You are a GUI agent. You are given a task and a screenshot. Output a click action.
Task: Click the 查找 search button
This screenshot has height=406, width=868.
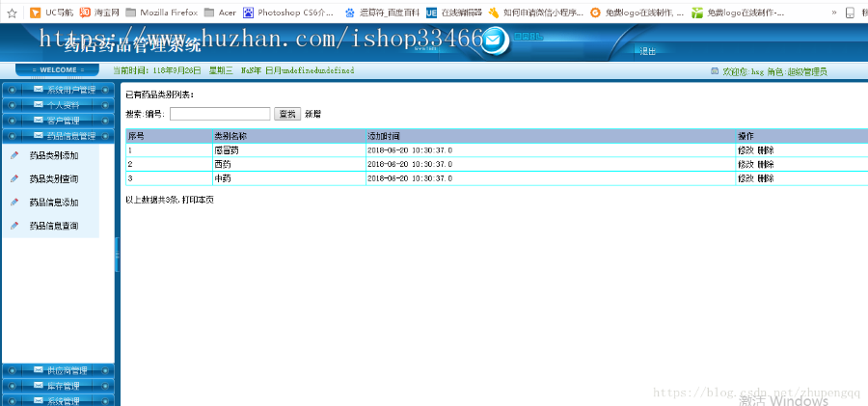[287, 114]
